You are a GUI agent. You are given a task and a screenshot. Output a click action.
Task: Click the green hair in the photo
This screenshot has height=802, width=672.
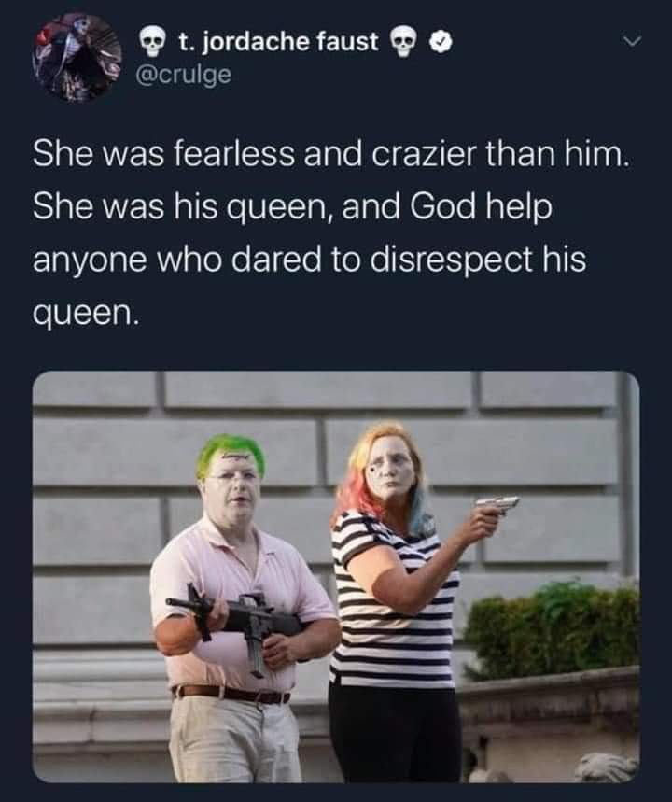tap(231, 452)
